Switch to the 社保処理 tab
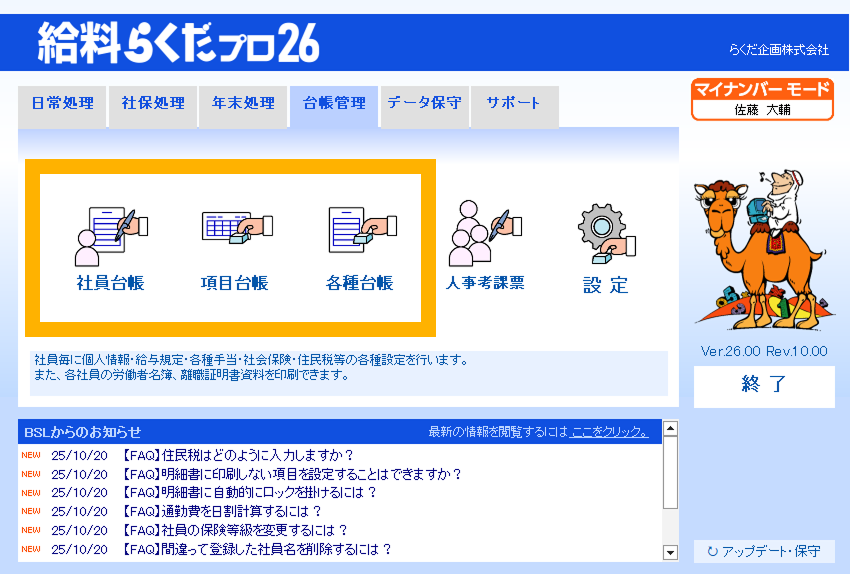850x574 pixels. [153, 104]
